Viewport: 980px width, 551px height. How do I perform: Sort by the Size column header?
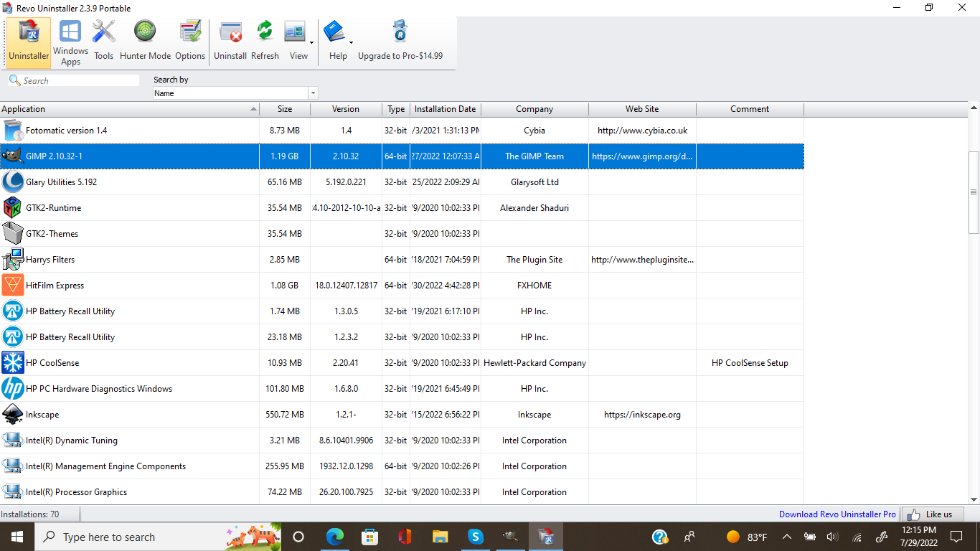tap(285, 109)
